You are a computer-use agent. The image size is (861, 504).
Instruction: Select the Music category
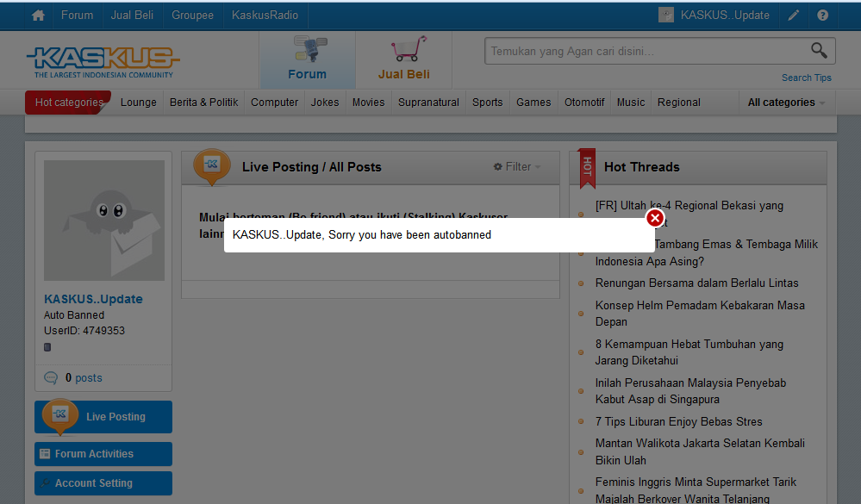631,103
